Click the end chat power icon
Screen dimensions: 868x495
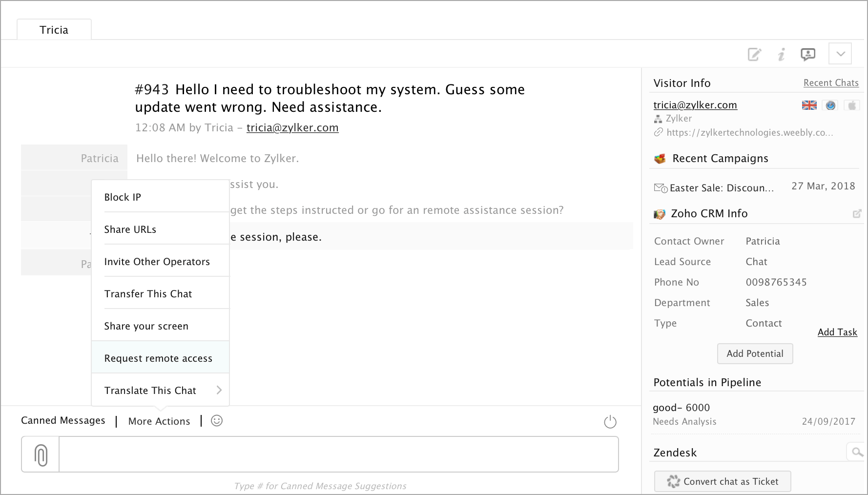[x=610, y=421]
